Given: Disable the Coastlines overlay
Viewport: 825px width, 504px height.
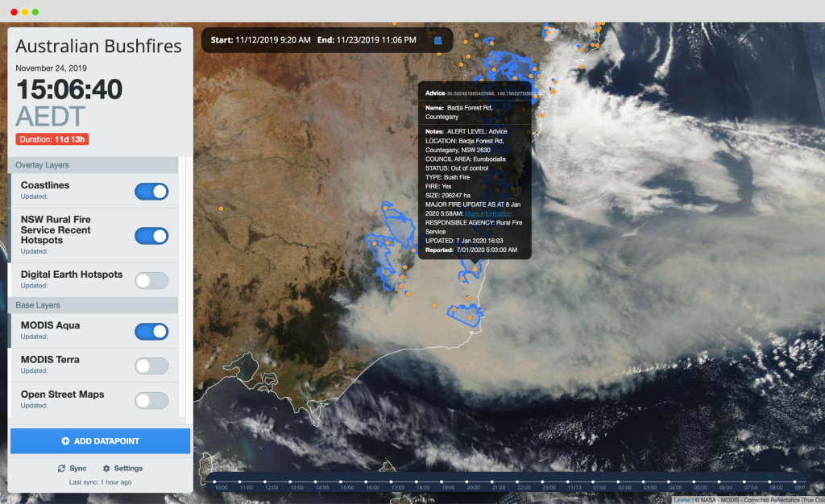Looking at the screenshot, I should point(151,192).
